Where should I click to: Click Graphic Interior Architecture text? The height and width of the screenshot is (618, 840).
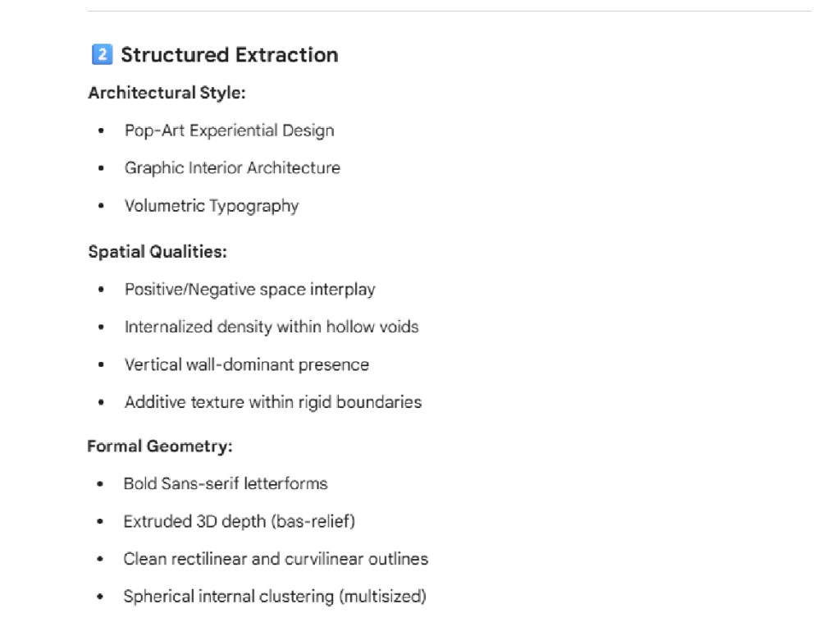[232, 168]
